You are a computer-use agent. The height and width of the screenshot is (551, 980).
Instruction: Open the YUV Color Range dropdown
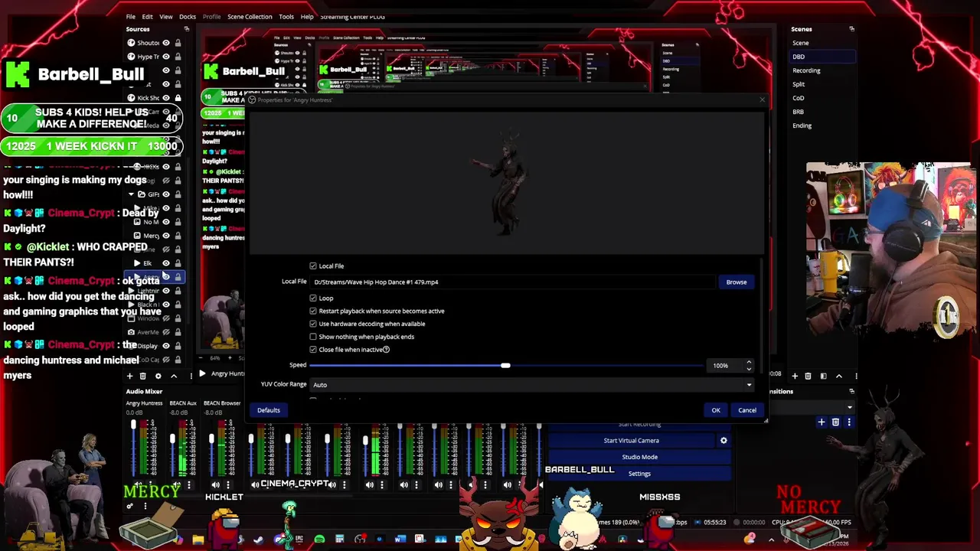[x=532, y=385]
